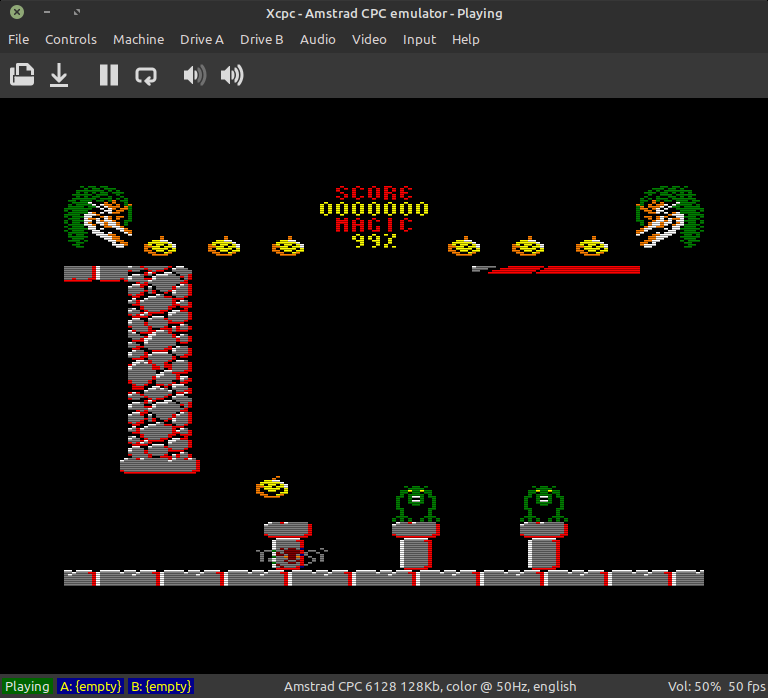This screenshot has height=698, width=768.
Task: Click the left witch head sprite
Action: point(98,217)
